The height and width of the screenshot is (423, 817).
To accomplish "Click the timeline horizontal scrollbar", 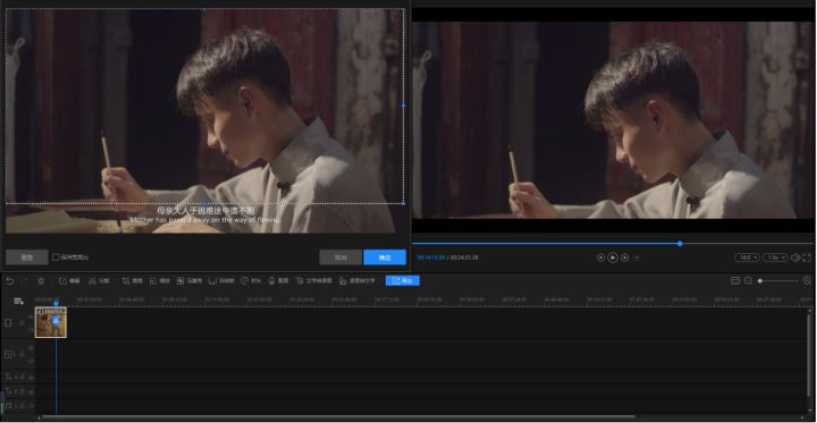I will pos(338,417).
